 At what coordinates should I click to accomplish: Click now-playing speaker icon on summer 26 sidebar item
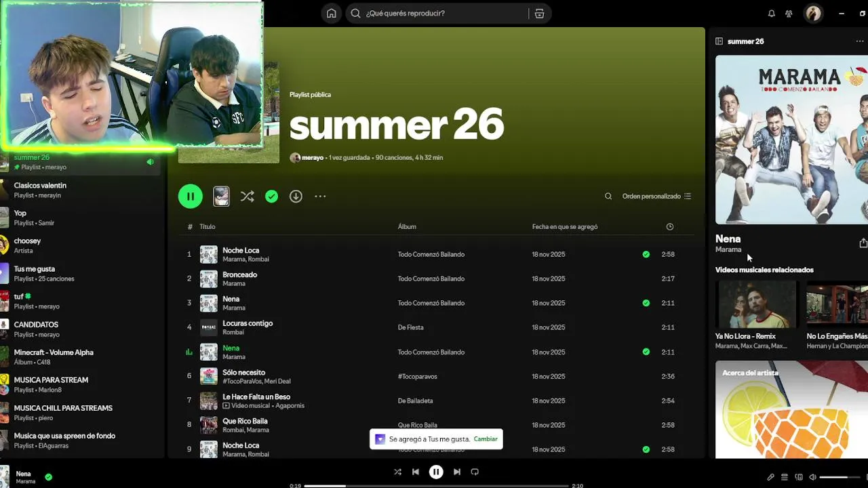pos(150,162)
